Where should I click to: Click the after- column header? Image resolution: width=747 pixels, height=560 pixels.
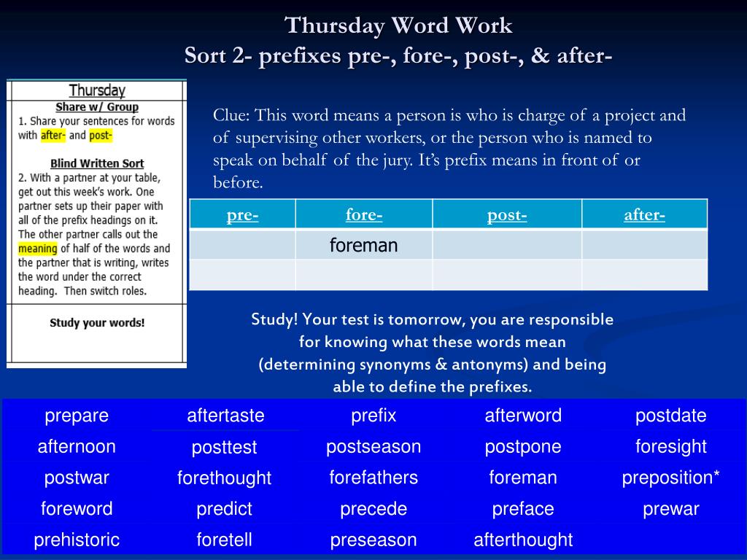(645, 215)
